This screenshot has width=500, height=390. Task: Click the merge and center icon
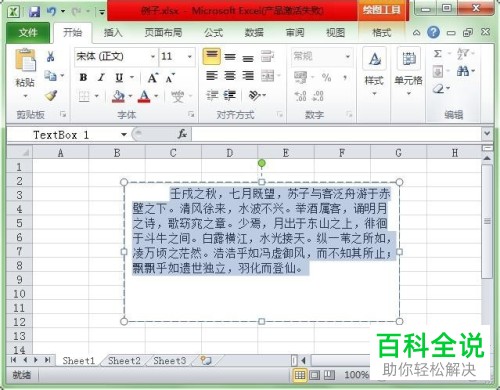[x=268, y=76]
